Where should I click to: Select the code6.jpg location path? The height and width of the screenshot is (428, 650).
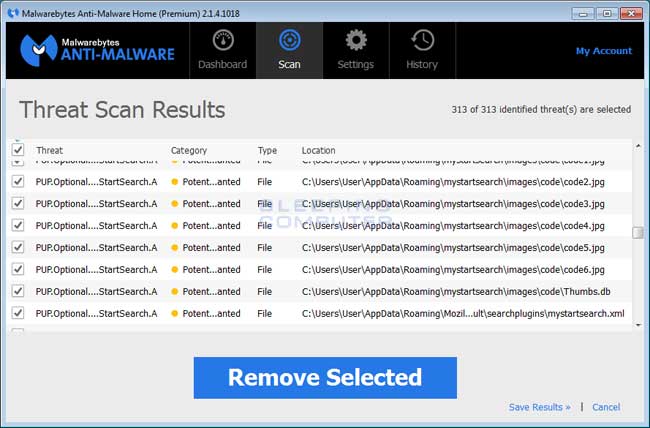coord(453,270)
